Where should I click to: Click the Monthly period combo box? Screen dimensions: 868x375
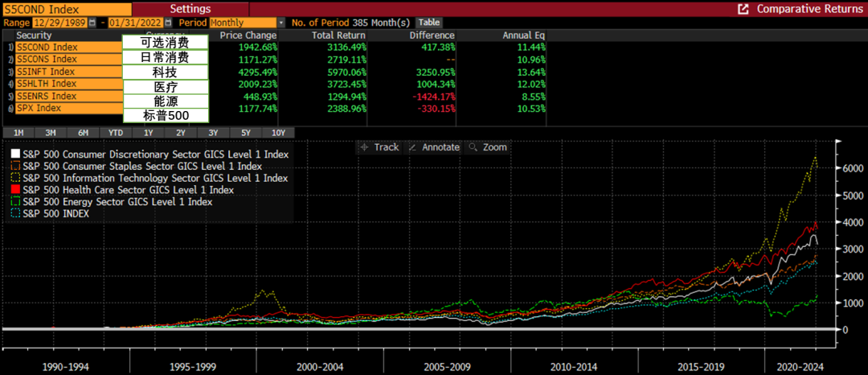pos(243,23)
